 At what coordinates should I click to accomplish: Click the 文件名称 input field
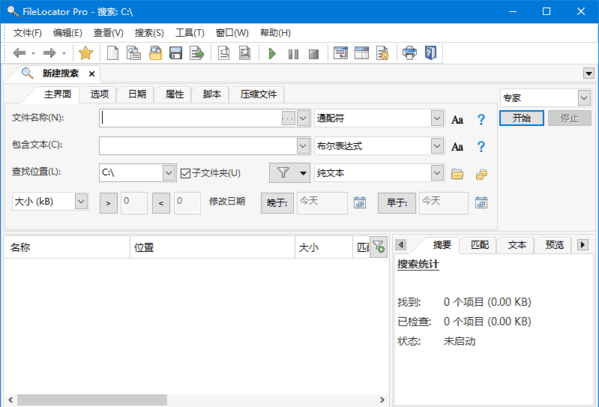click(x=190, y=118)
